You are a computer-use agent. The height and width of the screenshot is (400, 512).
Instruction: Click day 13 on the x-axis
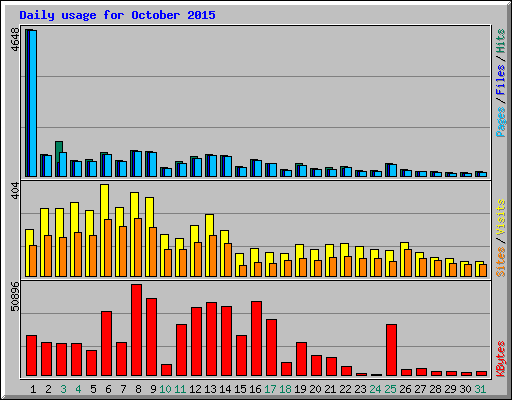(210, 389)
